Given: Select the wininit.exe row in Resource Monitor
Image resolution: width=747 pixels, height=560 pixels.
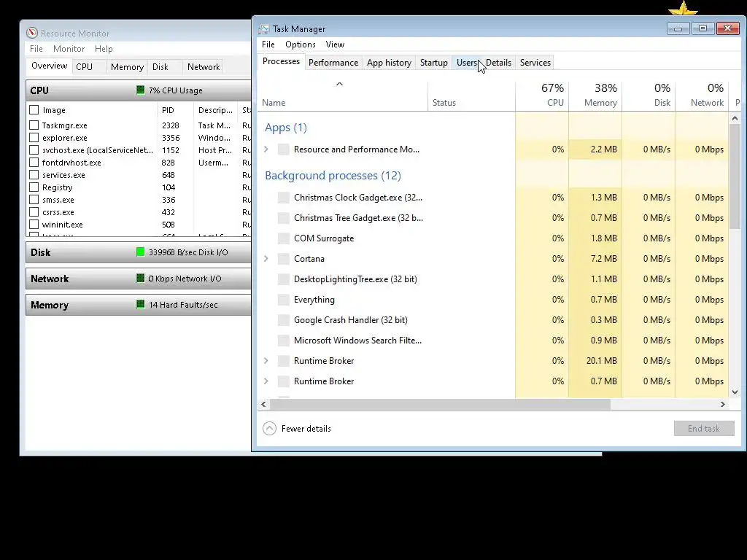Looking at the screenshot, I should 139,225.
